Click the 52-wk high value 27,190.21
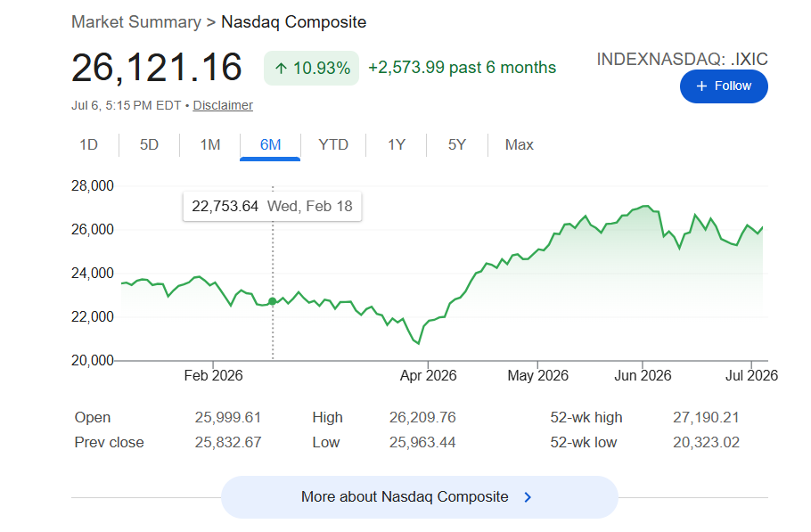 click(x=706, y=417)
